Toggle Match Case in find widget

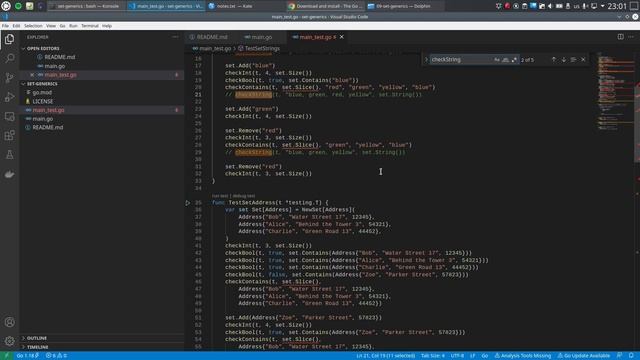tap(497, 60)
